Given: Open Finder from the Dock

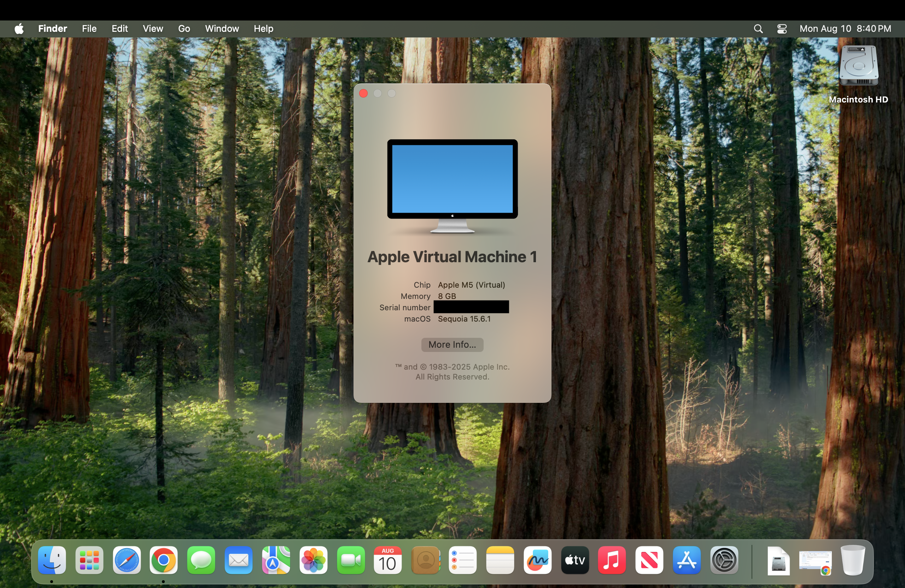Looking at the screenshot, I should tap(52, 560).
